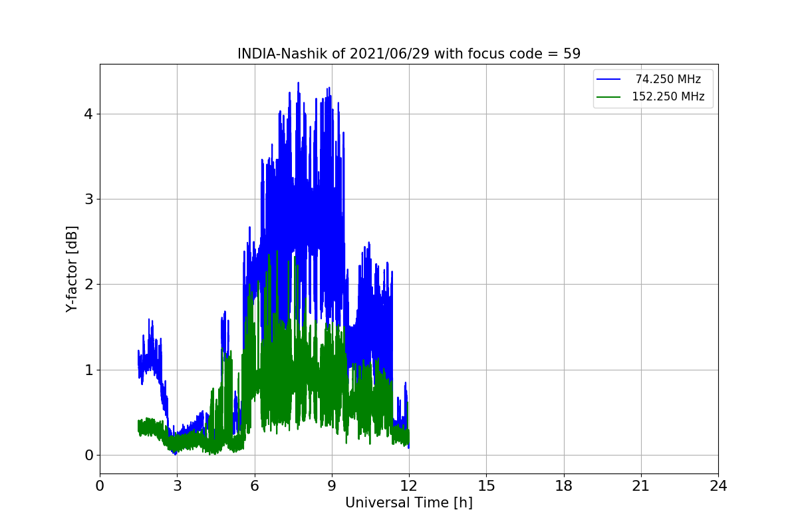Click x-axis tick label '15'
The height and width of the screenshot is (532, 798).
point(486,486)
